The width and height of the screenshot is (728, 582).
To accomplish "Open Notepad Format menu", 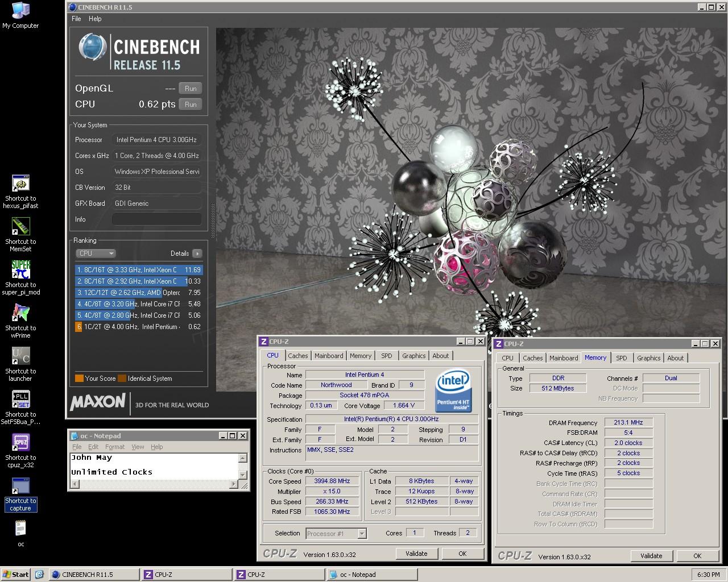I will point(114,447).
